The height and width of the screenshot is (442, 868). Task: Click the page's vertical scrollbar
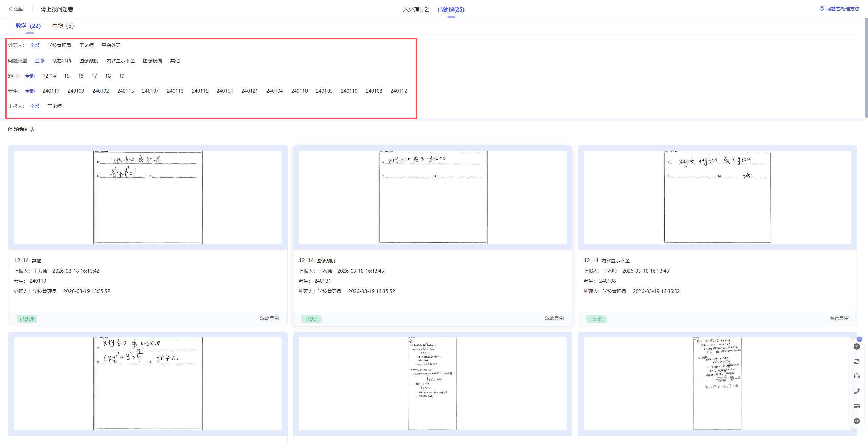(x=866, y=68)
